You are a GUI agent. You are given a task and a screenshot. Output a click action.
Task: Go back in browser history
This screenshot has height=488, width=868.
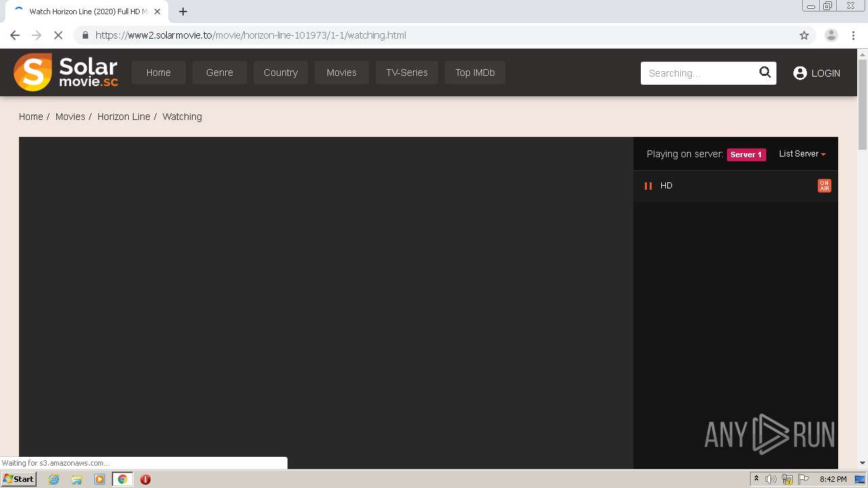click(15, 35)
